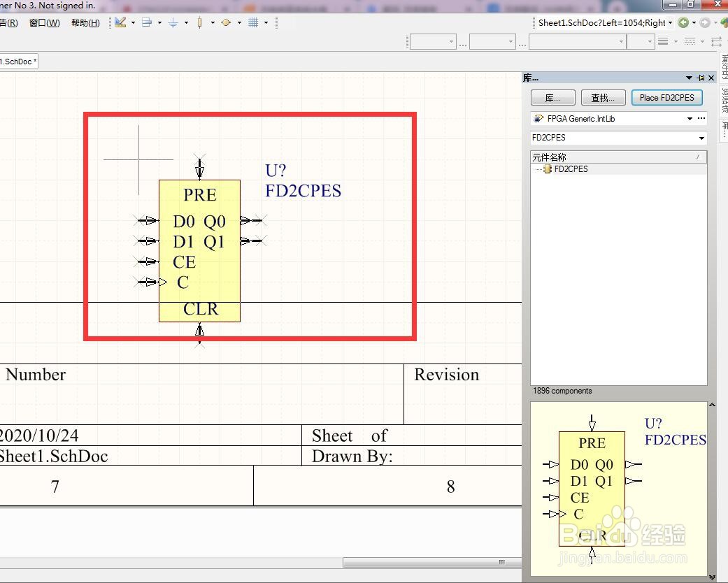Open the FPGA Generic.IntLib library dropdown
The height and width of the screenshot is (583, 728).
click(690, 118)
